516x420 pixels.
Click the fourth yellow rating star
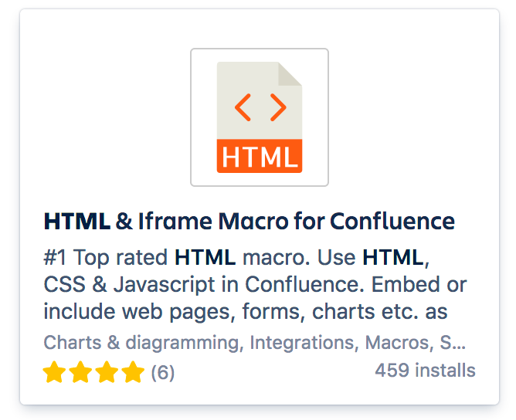[x=133, y=372]
